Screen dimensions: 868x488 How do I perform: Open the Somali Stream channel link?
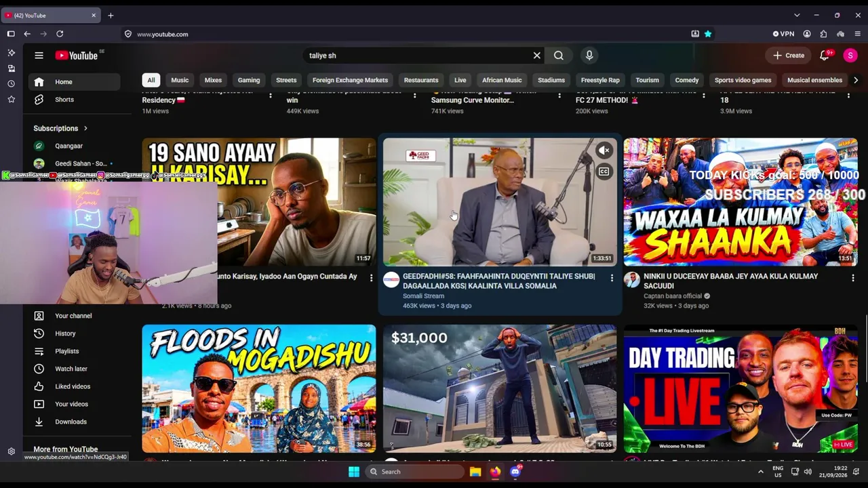423,296
